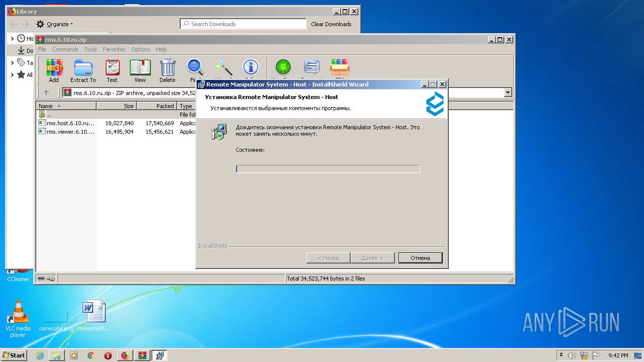Viewport: 644px width, 362px height.
Task: Select the CCleaner desktop shortcut
Action: click(18, 276)
